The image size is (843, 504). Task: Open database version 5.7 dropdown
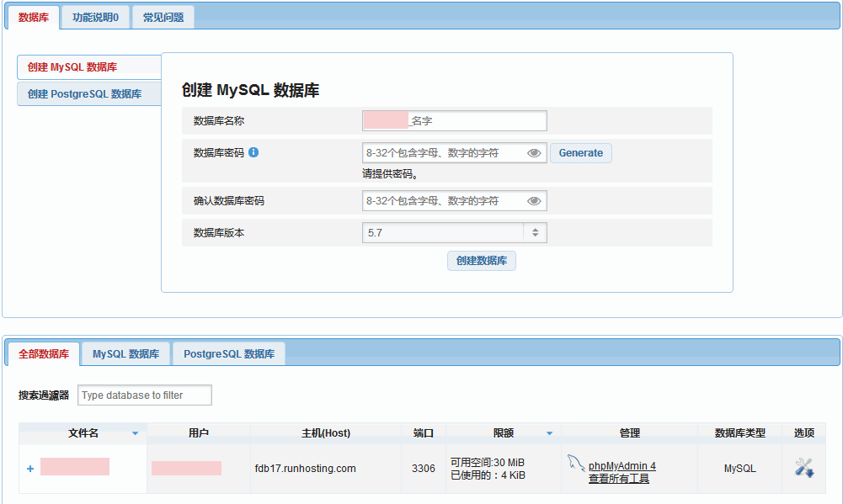point(454,233)
